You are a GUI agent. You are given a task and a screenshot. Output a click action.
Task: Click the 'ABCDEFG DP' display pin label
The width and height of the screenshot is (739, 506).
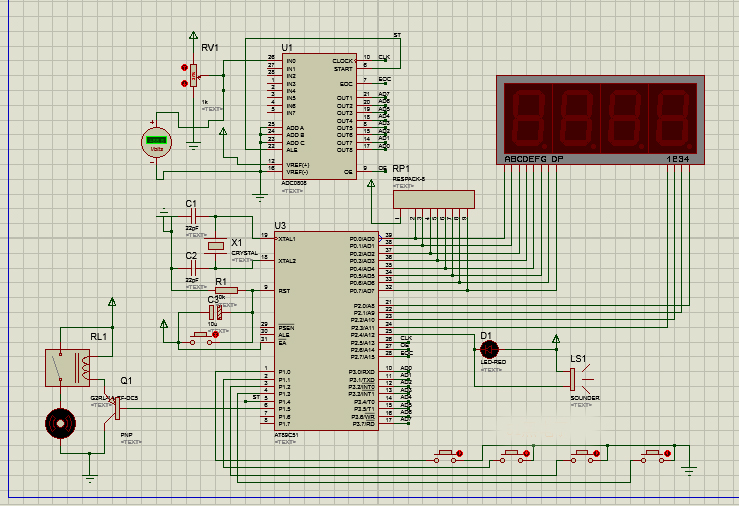(534, 159)
